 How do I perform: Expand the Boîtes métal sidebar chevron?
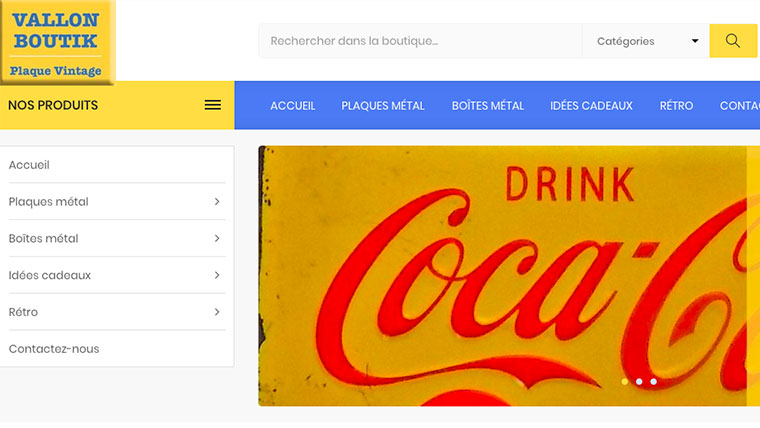[217, 238]
